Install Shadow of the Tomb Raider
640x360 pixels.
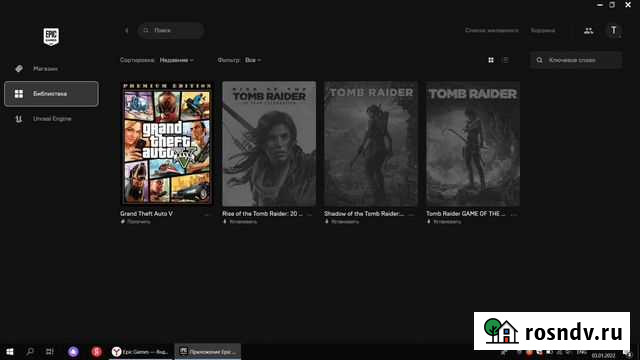point(342,222)
